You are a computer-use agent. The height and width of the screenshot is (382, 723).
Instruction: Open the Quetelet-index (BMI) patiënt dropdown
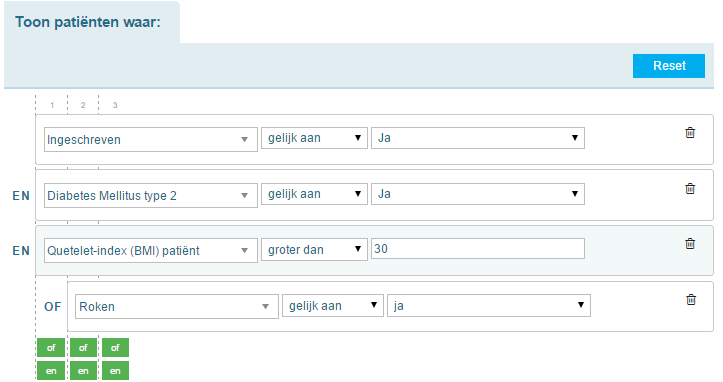pos(151,251)
